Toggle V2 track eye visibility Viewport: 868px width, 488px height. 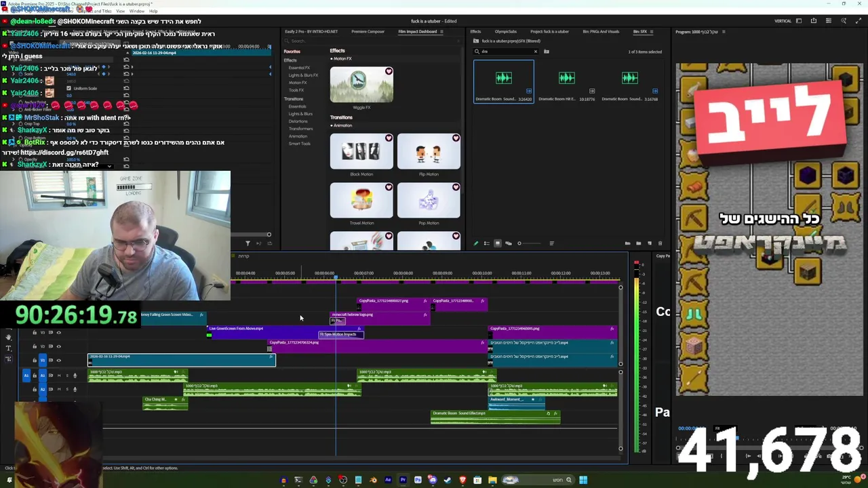(x=58, y=346)
